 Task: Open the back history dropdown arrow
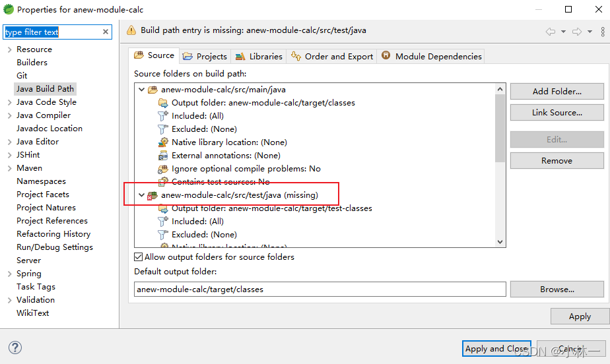tap(563, 32)
